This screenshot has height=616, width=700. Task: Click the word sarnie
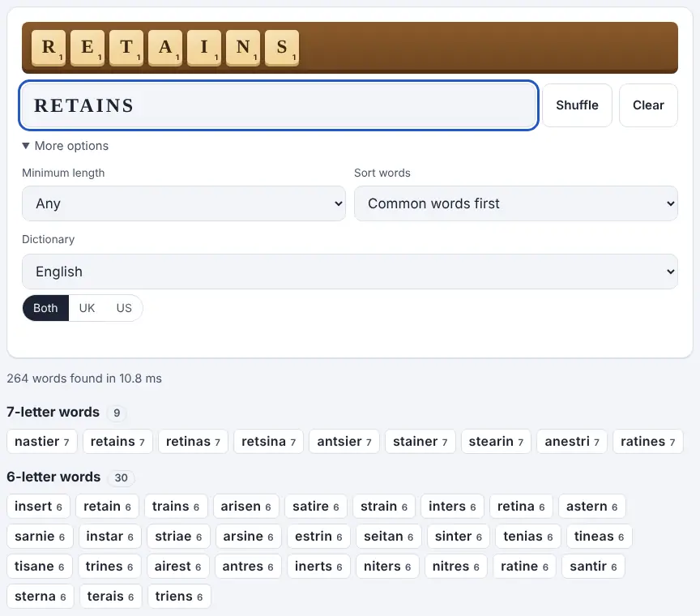pyautogui.click(x=40, y=536)
